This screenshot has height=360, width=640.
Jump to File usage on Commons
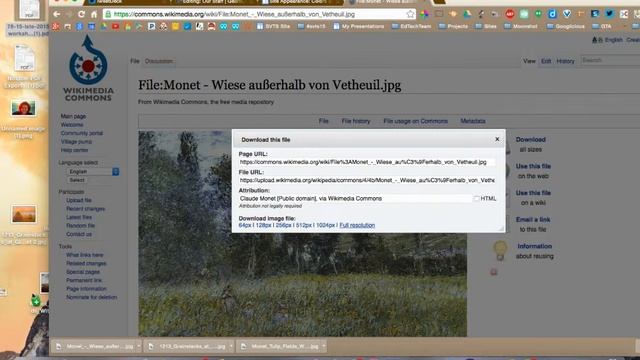416,121
